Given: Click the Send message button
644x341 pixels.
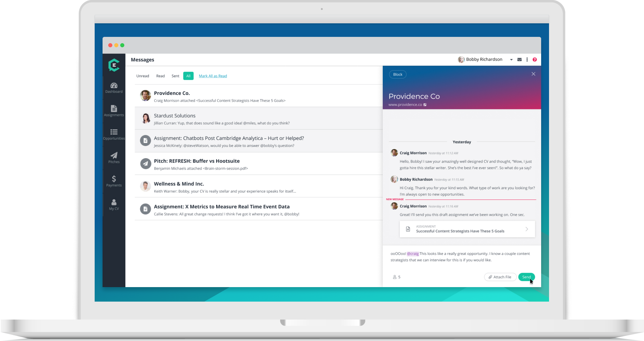Looking at the screenshot, I should pos(526,277).
